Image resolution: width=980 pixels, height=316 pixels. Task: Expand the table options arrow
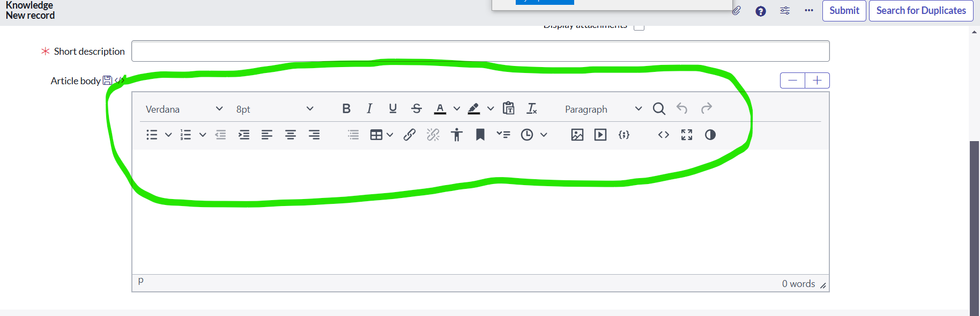(x=390, y=135)
